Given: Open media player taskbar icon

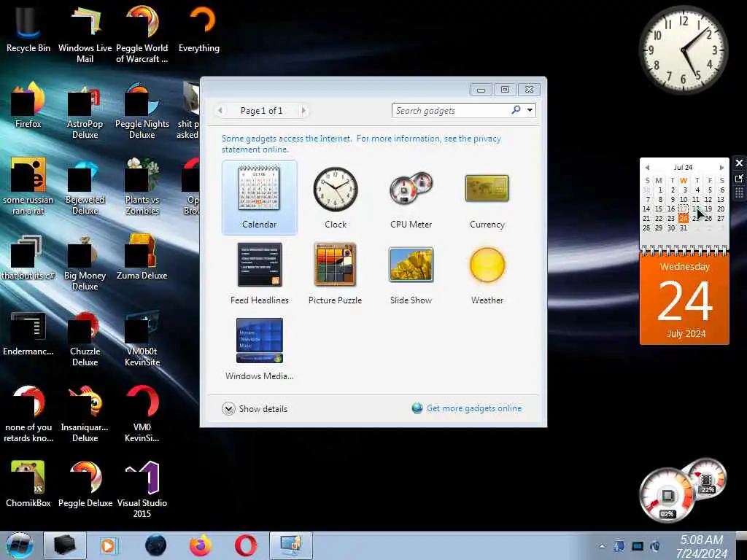Looking at the screenshot, I should tap(109, 545).
